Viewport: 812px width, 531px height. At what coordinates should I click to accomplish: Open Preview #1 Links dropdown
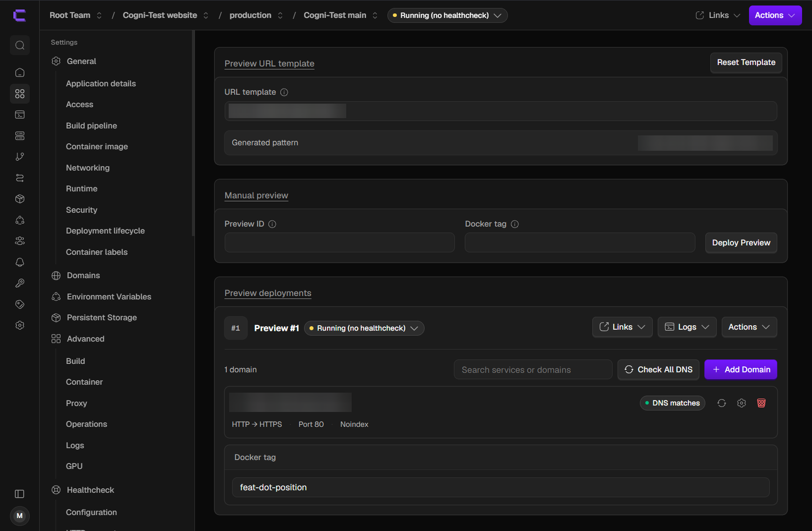622,327
